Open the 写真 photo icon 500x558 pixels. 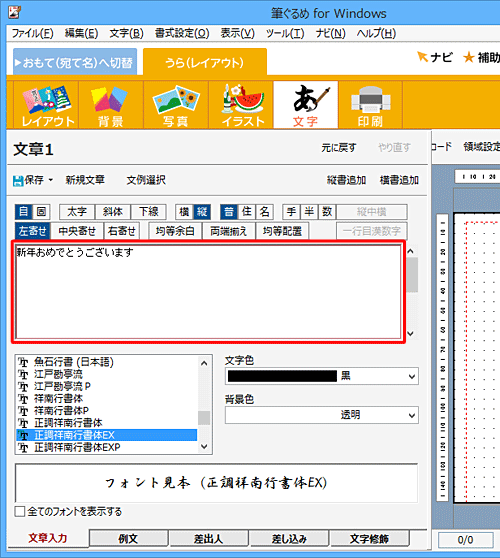click(176, 105)
